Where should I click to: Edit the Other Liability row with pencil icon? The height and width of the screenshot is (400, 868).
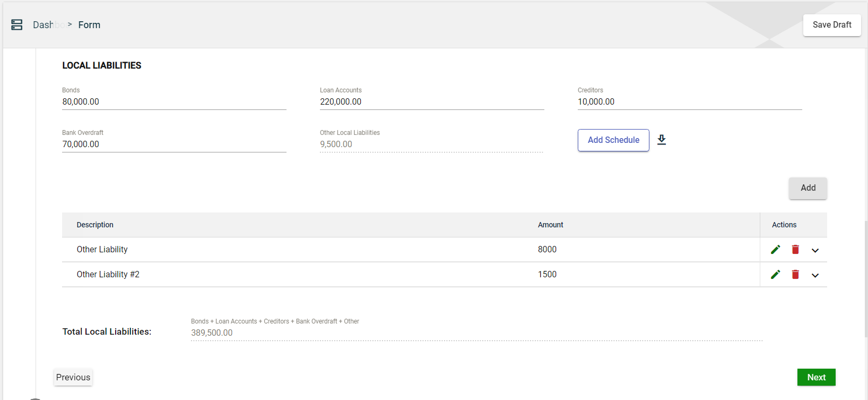(775, 250)
